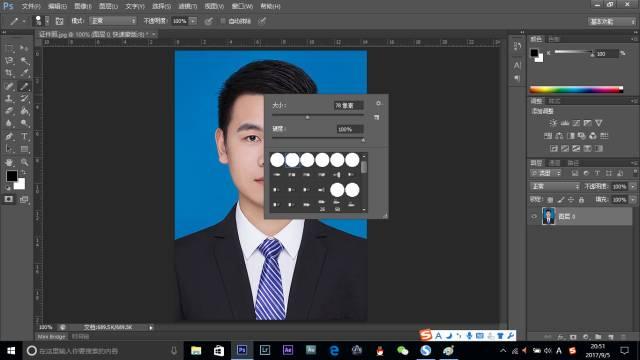Click the 图层 0 layer thumbnail
Screen dimensions: 640x360
click(x=548, y=216)
